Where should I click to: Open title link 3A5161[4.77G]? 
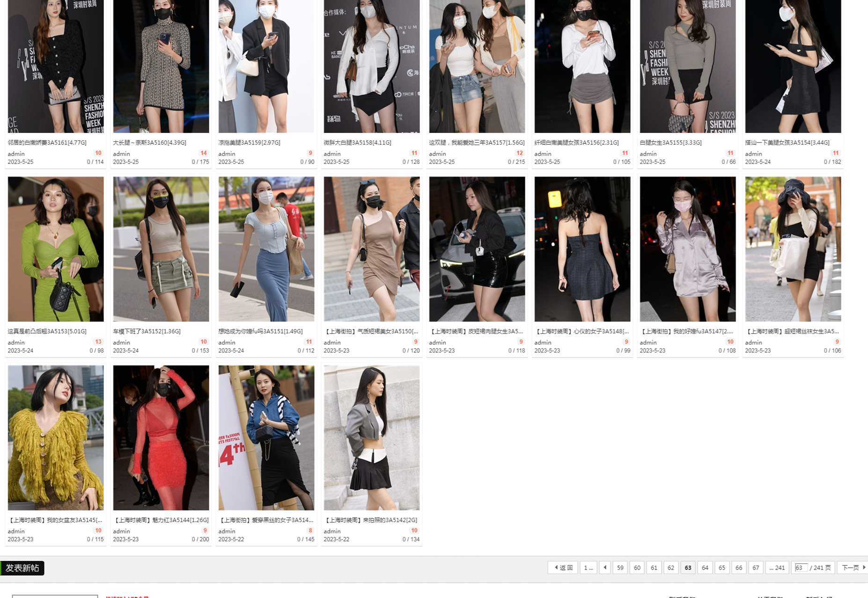[47, 142]
